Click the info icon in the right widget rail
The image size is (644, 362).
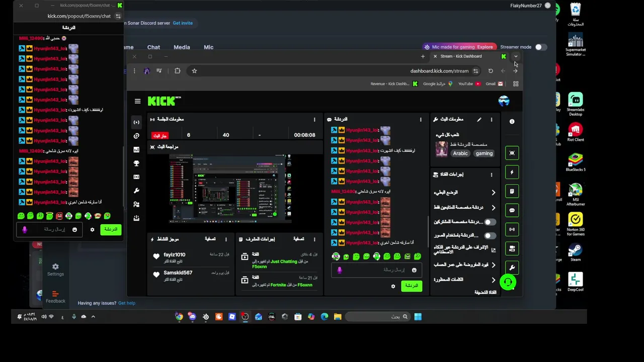512,122
